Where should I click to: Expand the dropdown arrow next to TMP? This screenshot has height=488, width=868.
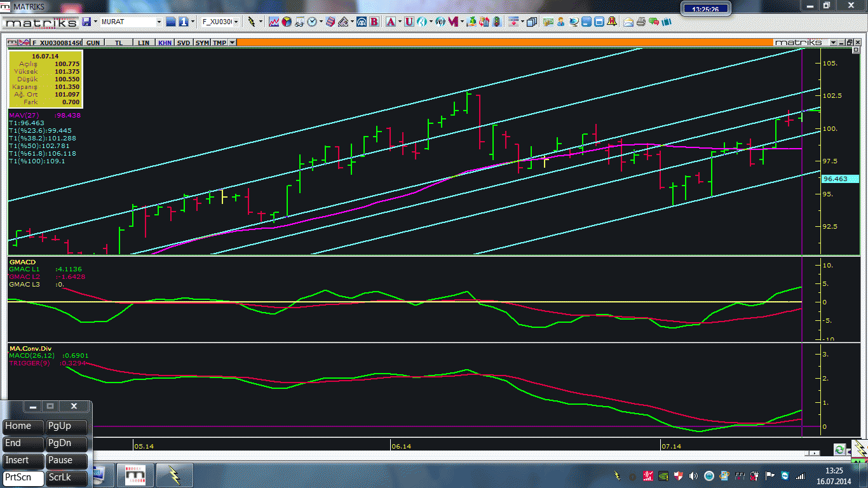click(233, 43)
